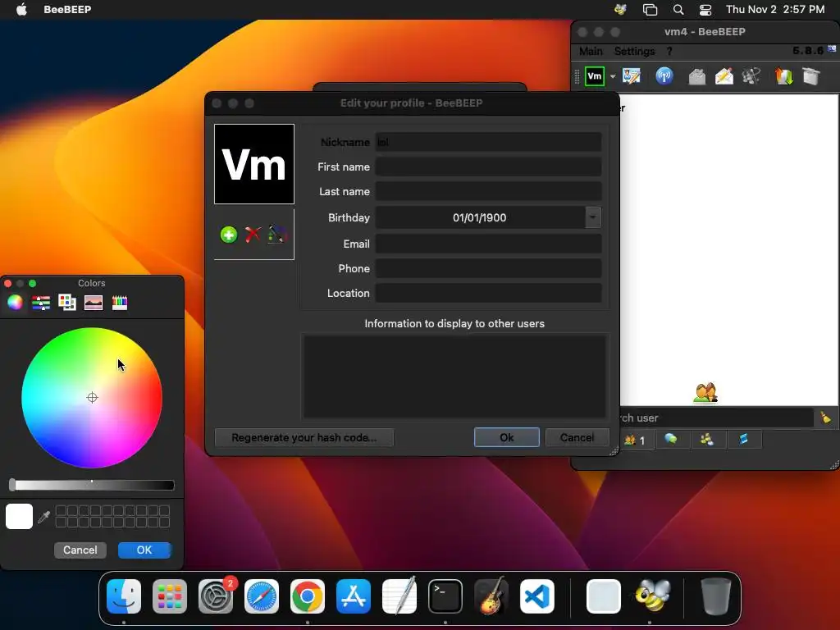Click Ok in the Edit profile dialog
Screen dimensions: 840x630
(507, 438)
